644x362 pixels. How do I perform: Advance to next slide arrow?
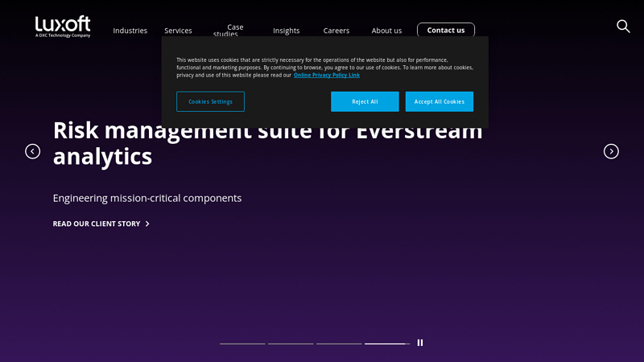611,151
